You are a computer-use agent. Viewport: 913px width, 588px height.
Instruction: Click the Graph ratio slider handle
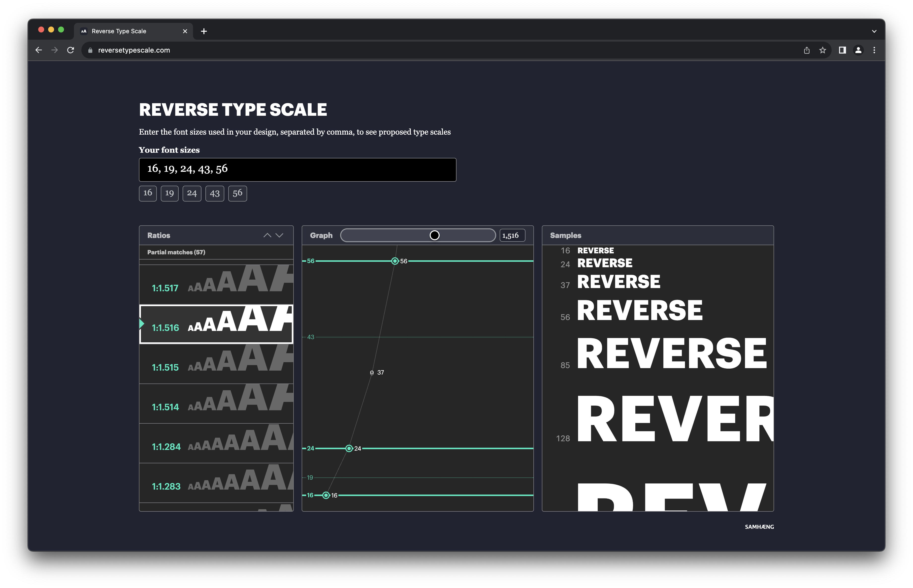434,235
